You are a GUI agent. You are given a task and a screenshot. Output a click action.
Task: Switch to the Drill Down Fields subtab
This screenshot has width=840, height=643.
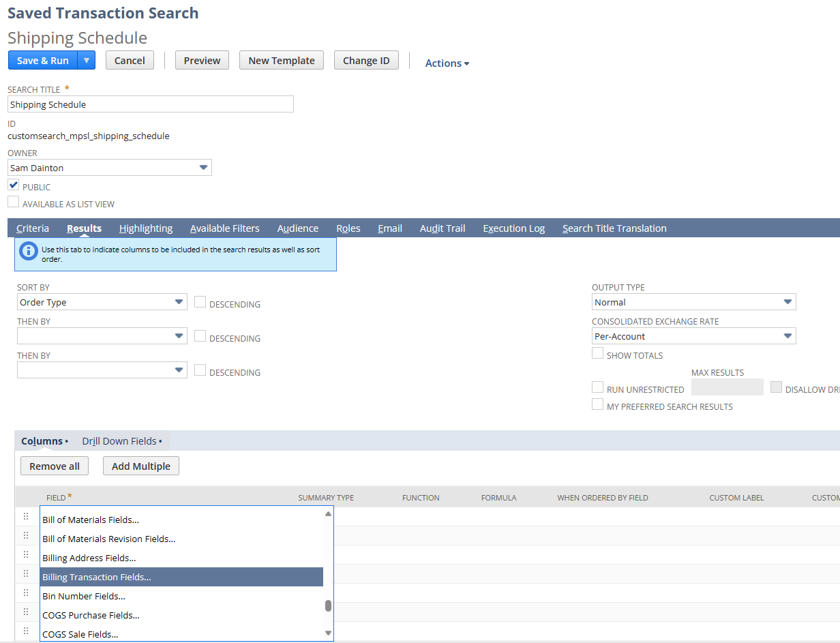point(120,440)
